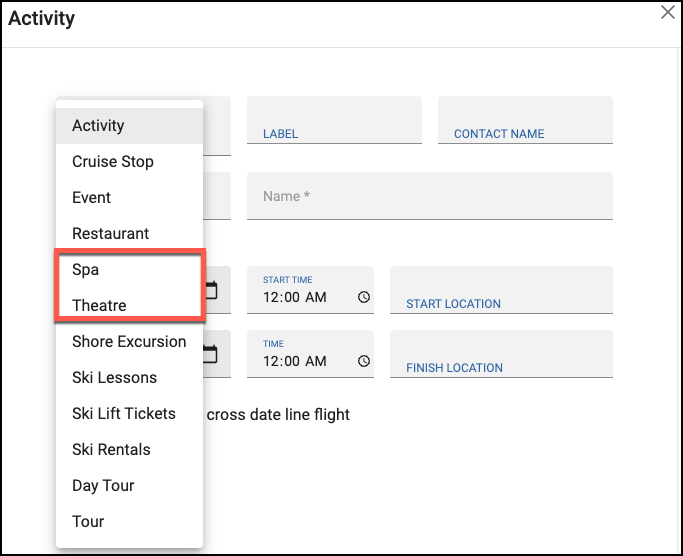Click the START LOCATION field
This screenshot has height=556, width=683.
501,290
